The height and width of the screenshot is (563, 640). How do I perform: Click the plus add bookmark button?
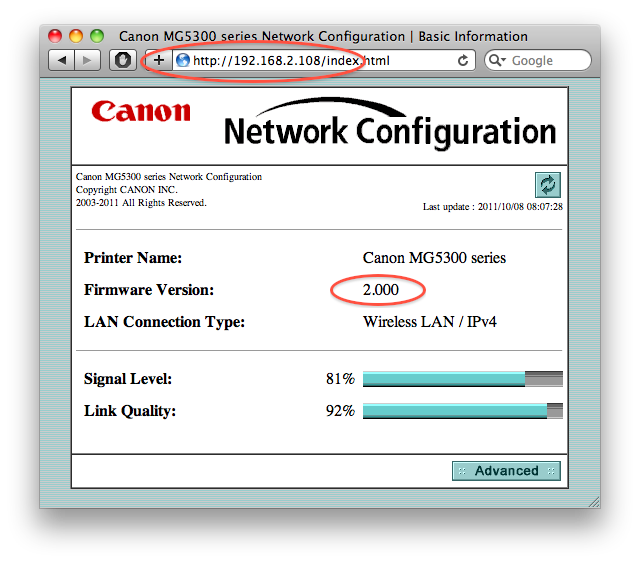click(x=158, y=61)
